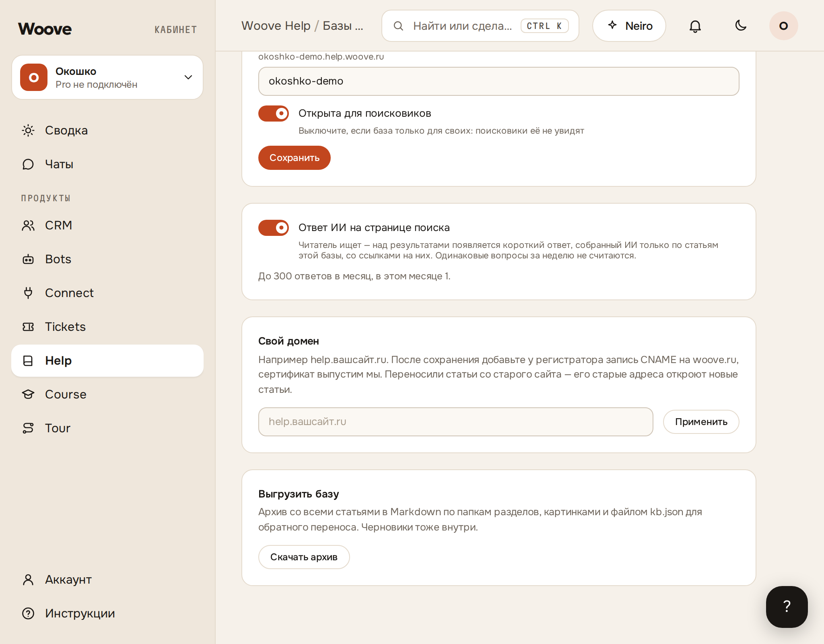Click the Bots robot icon

point(28,259)
